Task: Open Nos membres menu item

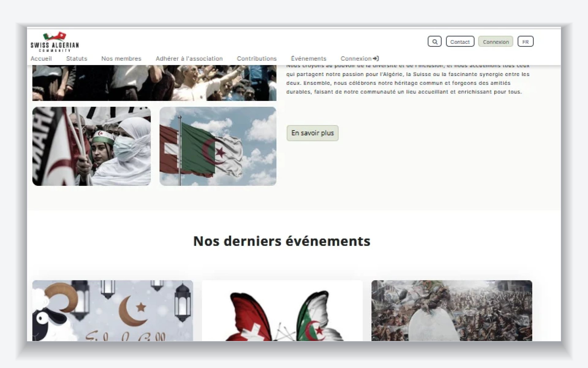Action: point(121,59)
